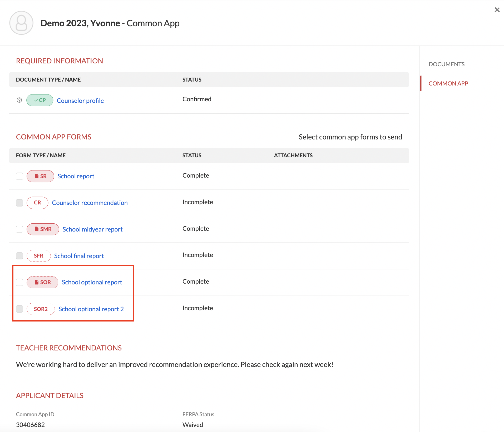Viewport: 504px width, 432px height.
Task: Click the CR form badge
Action: tap(37, 203)
